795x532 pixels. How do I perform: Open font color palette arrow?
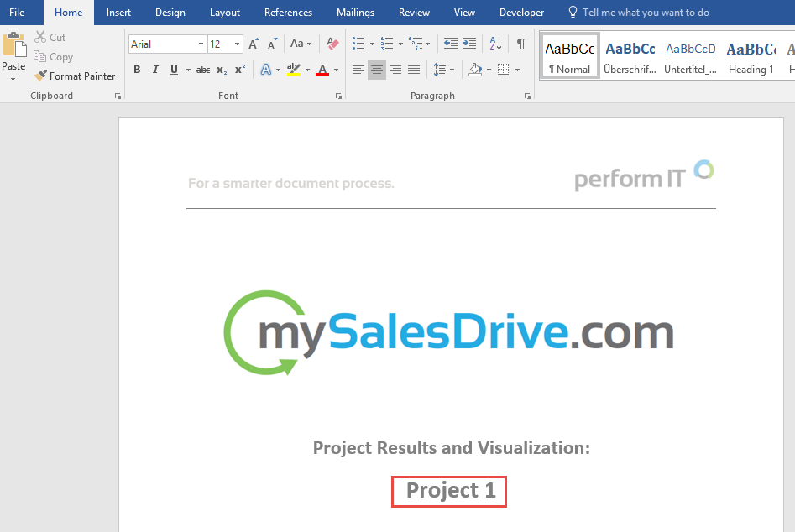[336, 70]
